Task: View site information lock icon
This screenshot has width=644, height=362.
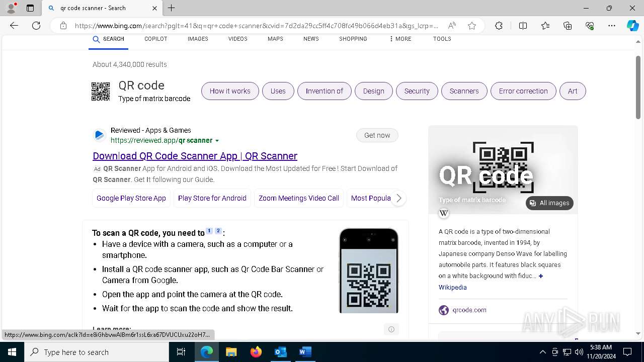Action: (63, 26)
